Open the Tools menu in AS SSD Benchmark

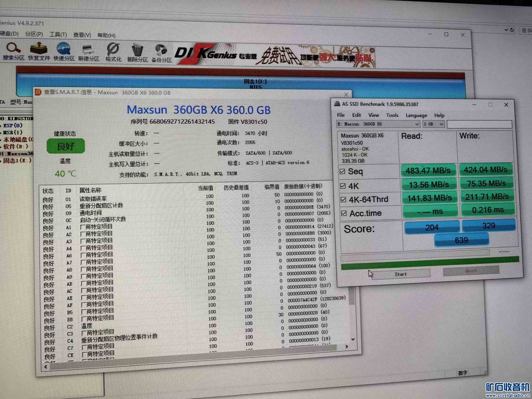[392, 115]
